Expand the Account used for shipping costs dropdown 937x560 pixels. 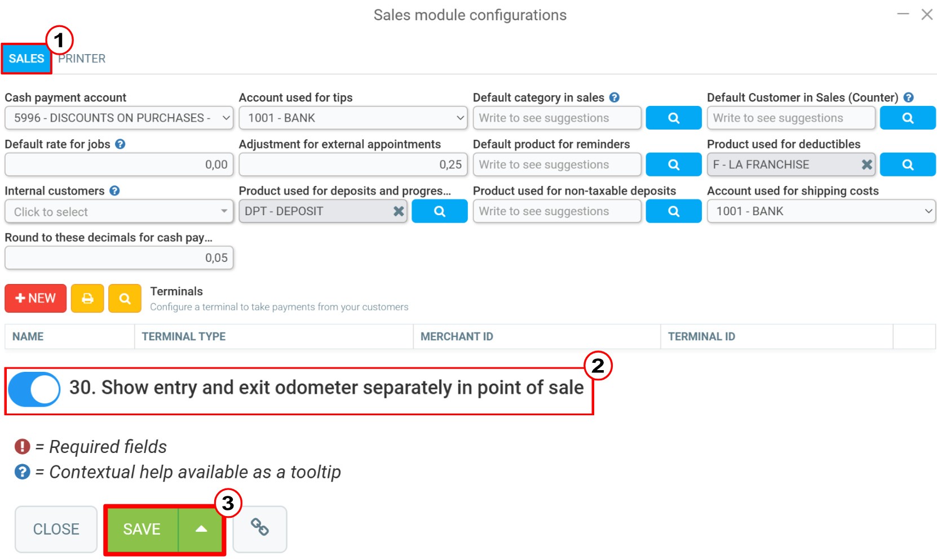coord(821,211)
